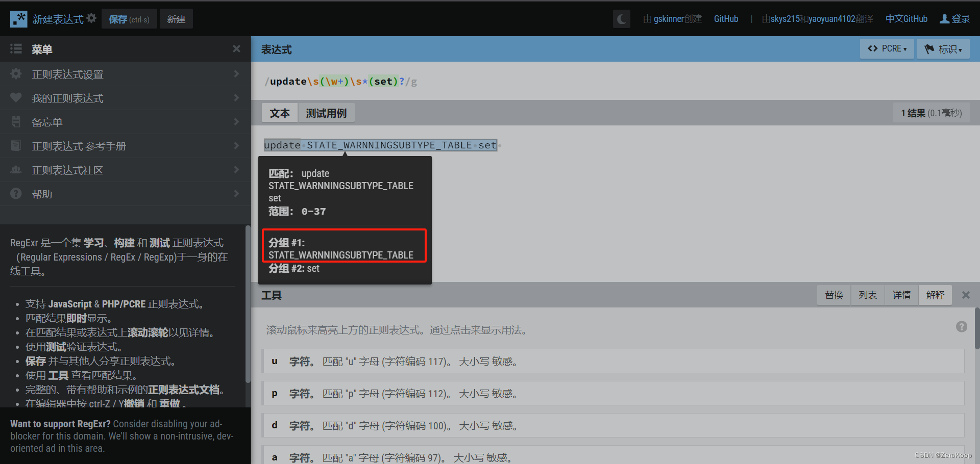Click the 登录 user icon
The height and width of the screenshot is (464, 980).
[944, 19]
